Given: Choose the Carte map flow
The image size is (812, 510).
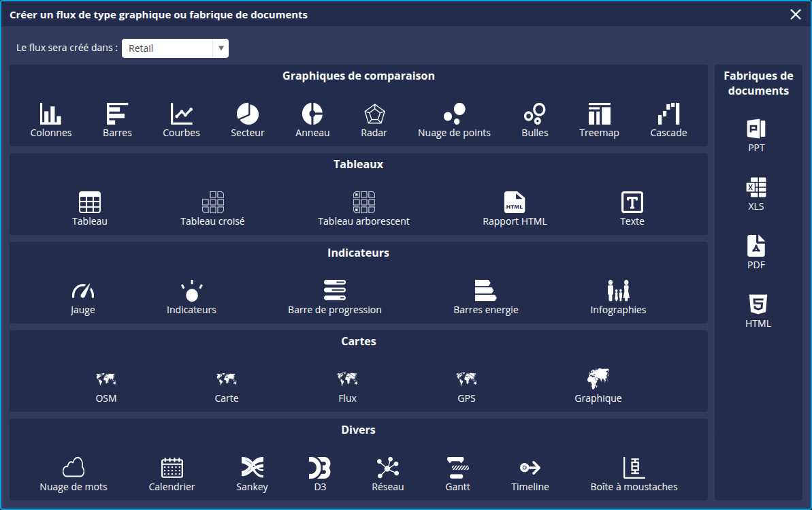Looking at the screenshot, I should [x=226, y=387].
